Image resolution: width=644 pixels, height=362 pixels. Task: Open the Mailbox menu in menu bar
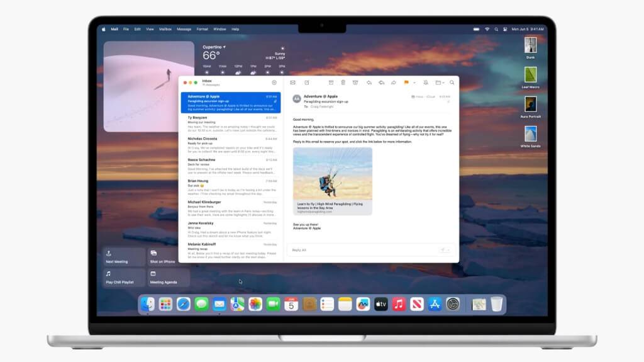click(x=165, y=29)
